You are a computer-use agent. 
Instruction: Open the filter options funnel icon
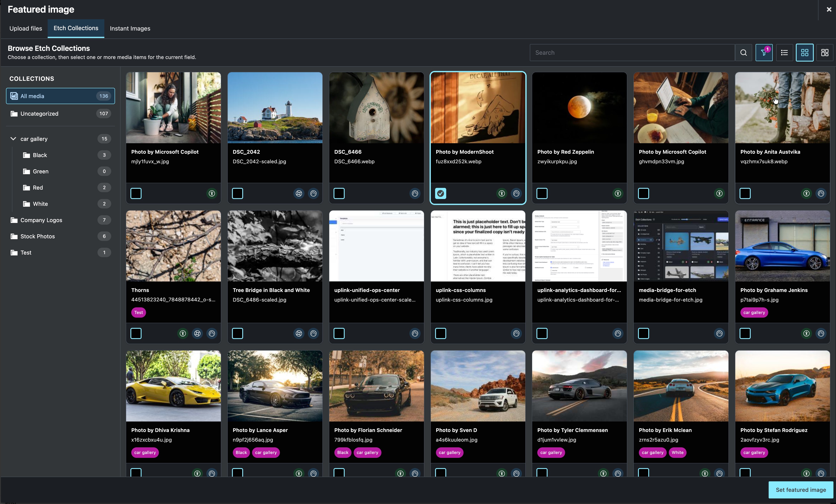(764, 53)
